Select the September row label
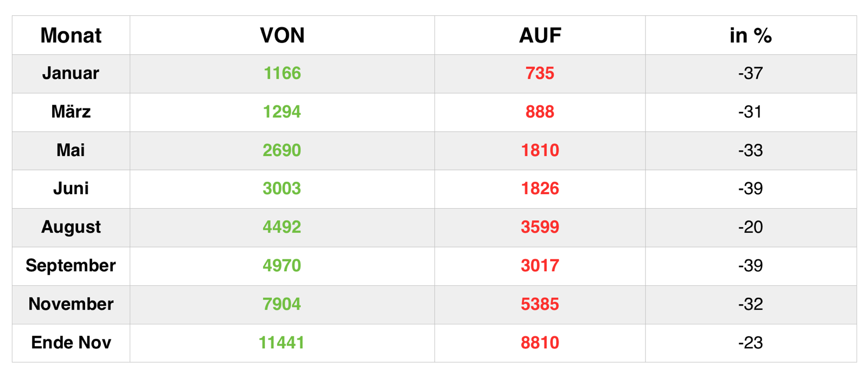 tap(71, 266)
